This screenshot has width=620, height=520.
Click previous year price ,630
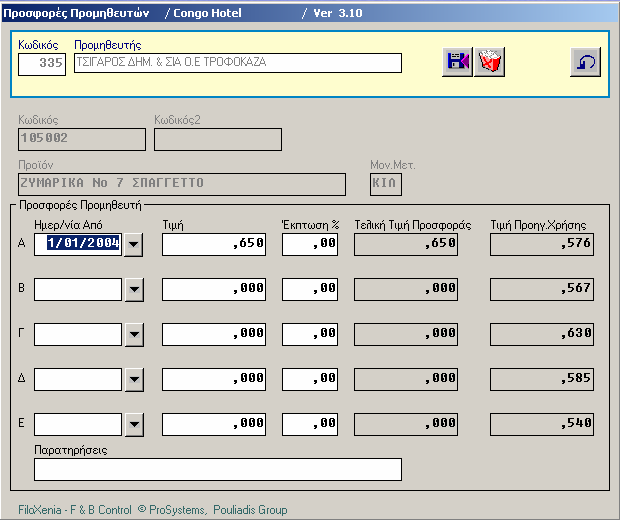coord(542,335)
